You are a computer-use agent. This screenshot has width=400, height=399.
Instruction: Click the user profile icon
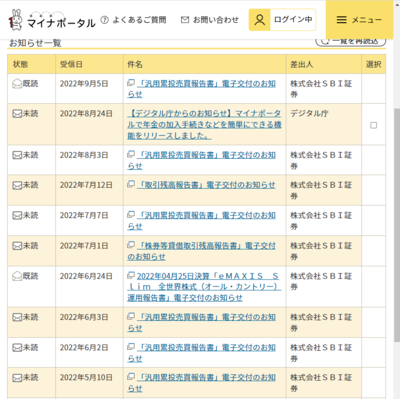click(x=259, y=20)
